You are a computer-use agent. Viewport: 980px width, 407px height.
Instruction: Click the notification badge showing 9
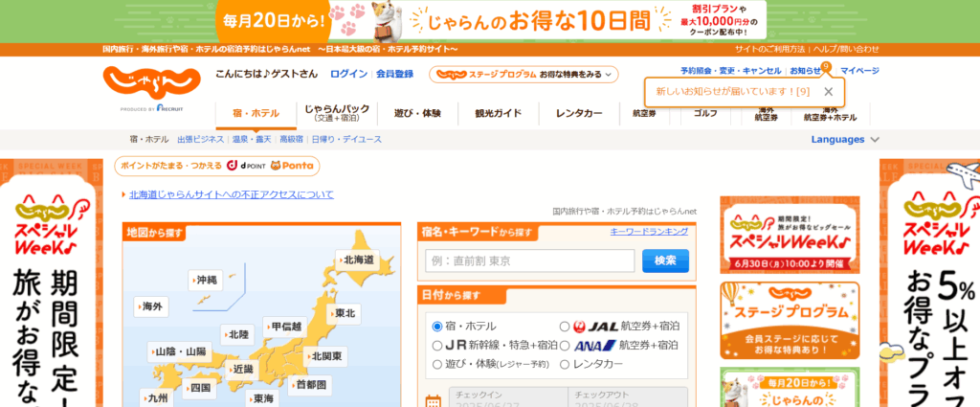tap(826, 66)
